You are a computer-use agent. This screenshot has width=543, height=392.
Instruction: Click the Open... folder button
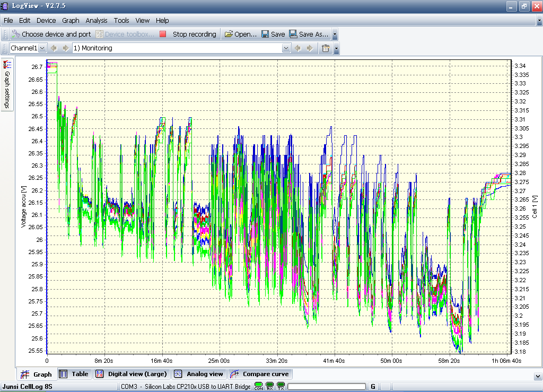(241, 34)
